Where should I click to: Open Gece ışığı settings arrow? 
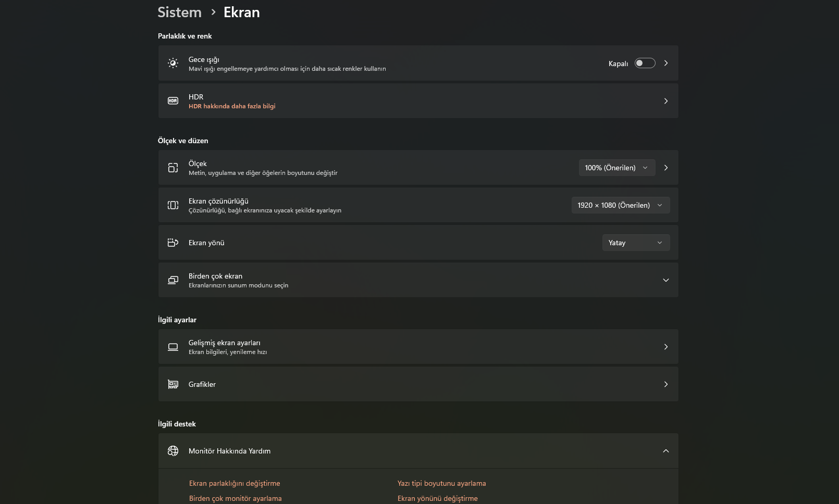(x=666, y=63)
